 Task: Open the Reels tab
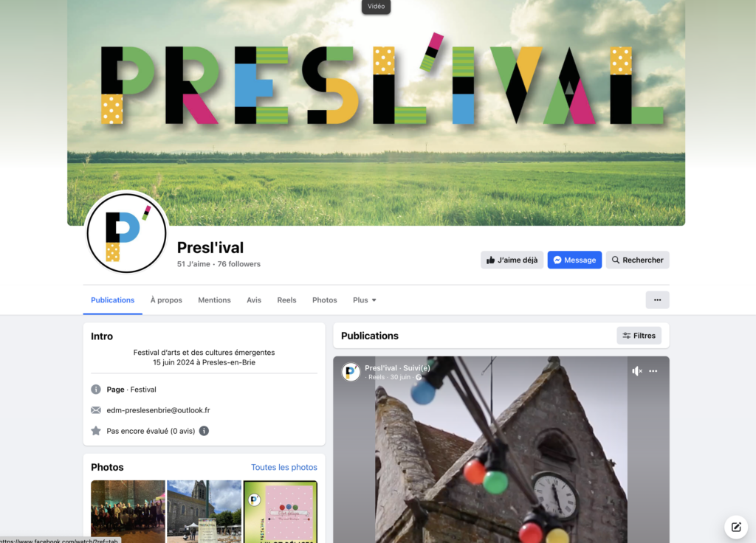pyautogui.click(x=286, y=300)
